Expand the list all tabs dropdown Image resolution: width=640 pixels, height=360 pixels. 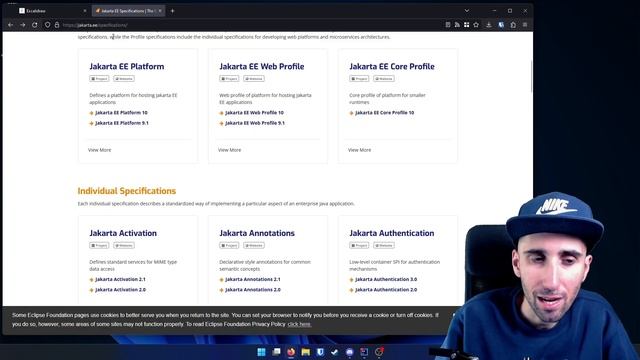(x=467, y=11)
